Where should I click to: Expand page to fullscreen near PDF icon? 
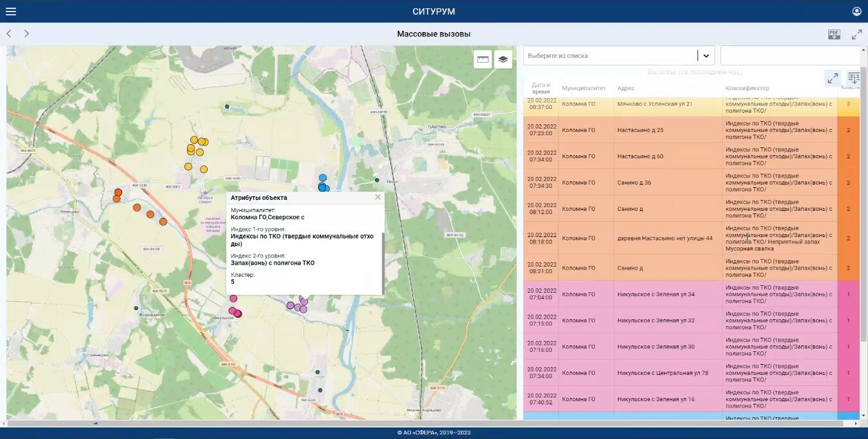(856, 34)
